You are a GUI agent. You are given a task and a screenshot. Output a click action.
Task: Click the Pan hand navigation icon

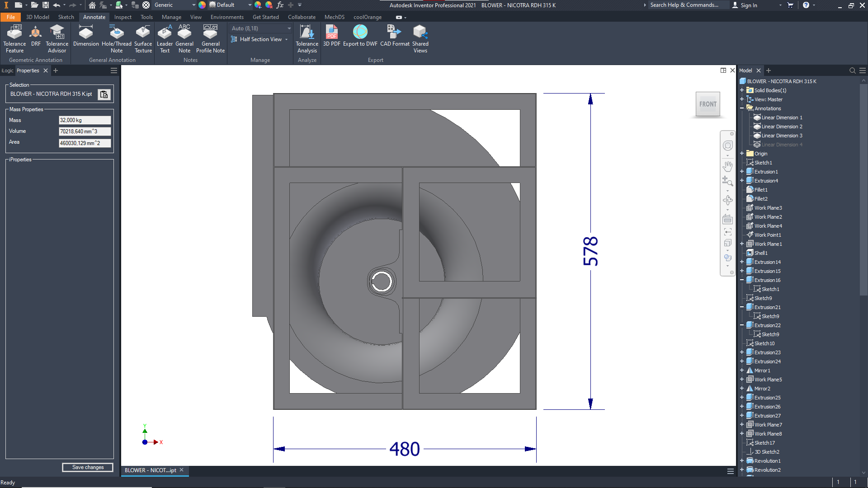tap(727, 166)
